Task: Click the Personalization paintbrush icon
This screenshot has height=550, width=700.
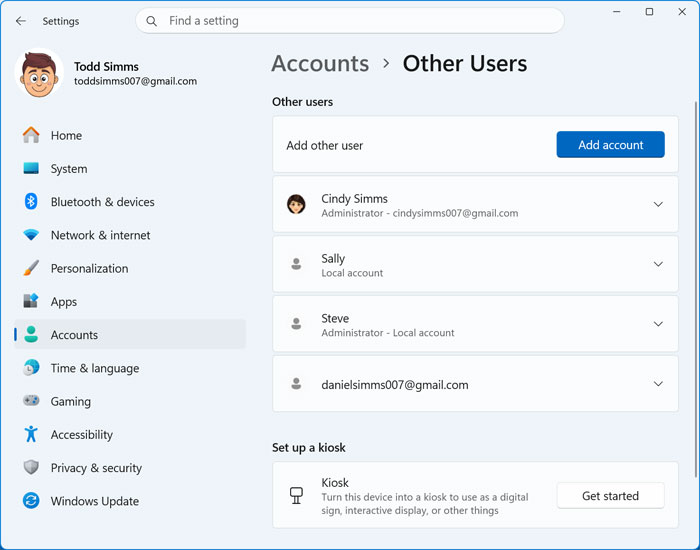Action: pos(31,268)
